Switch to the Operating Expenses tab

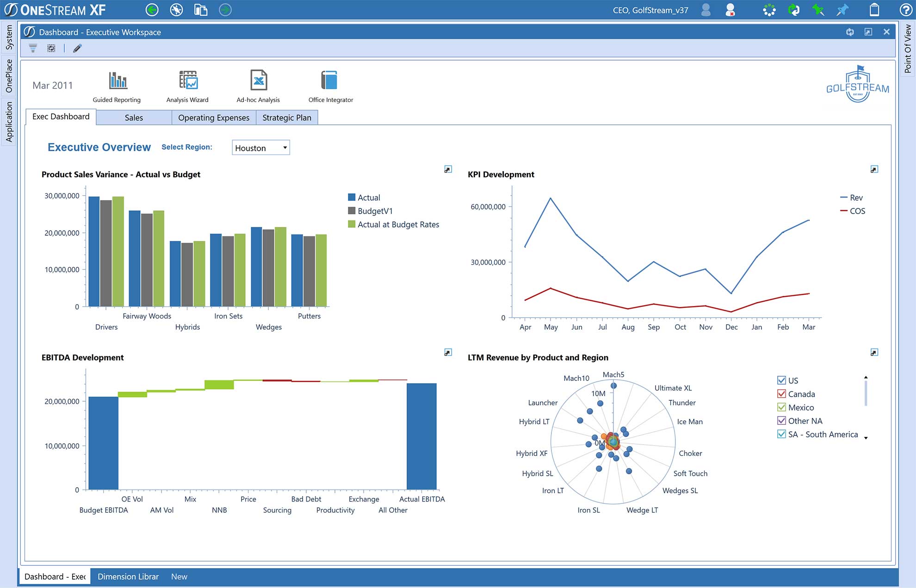pyautogui.click(x=213, y=117)
